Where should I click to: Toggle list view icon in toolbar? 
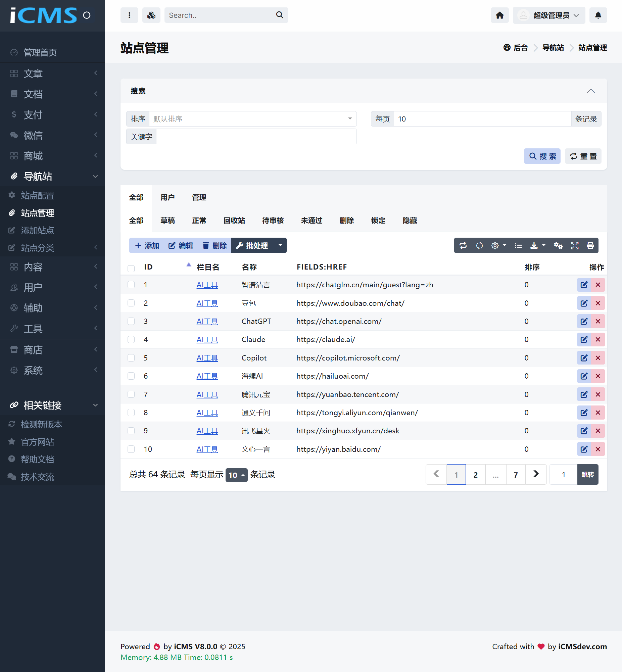pyautogui.click(x=518, y=246)
